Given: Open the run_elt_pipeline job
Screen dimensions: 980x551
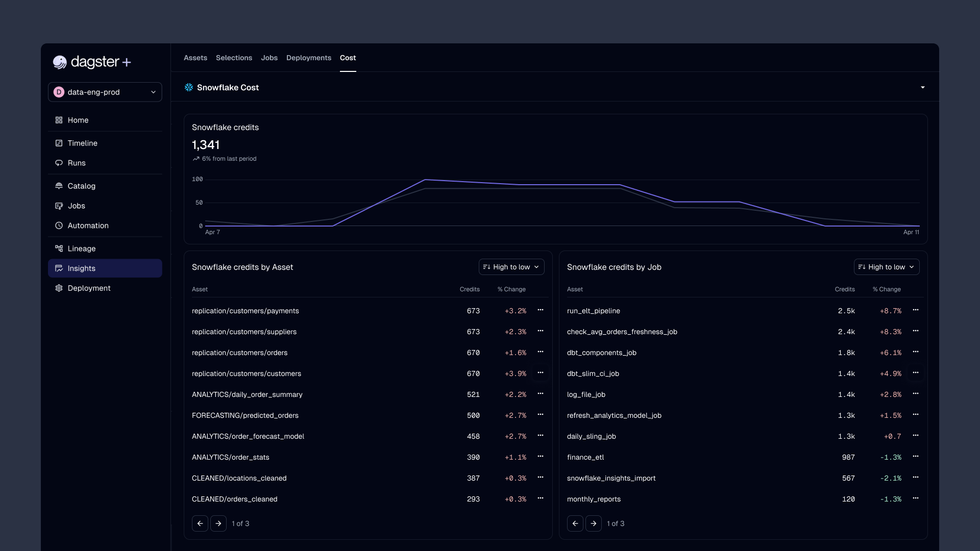Looking at the screenshot, I should pyautogui.click(x=594, y=311).
